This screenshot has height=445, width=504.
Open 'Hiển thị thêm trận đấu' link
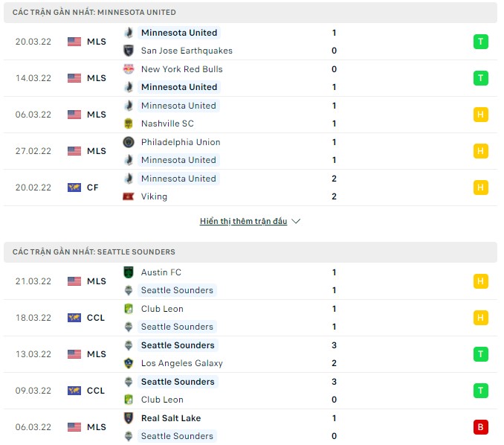pos(243,221)
